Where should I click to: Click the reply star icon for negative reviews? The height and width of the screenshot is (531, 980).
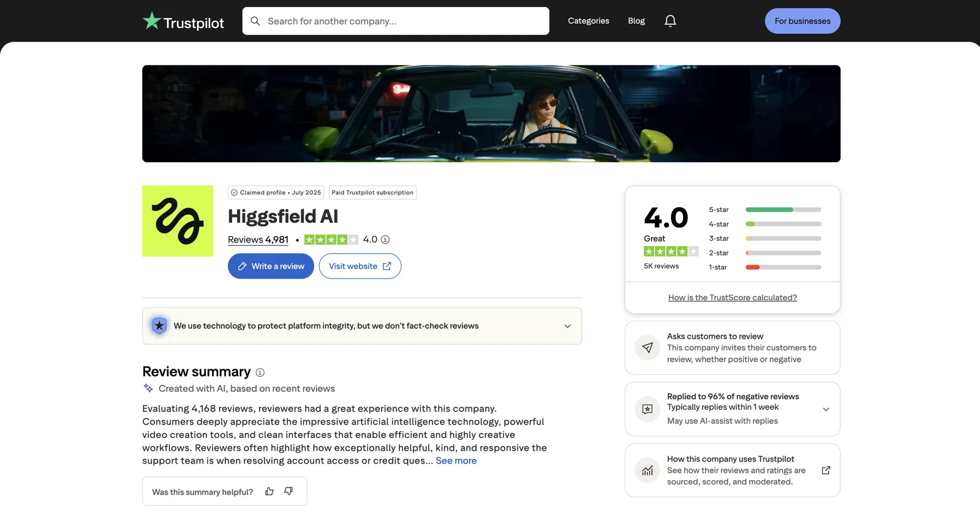click(x=647, y=409)
